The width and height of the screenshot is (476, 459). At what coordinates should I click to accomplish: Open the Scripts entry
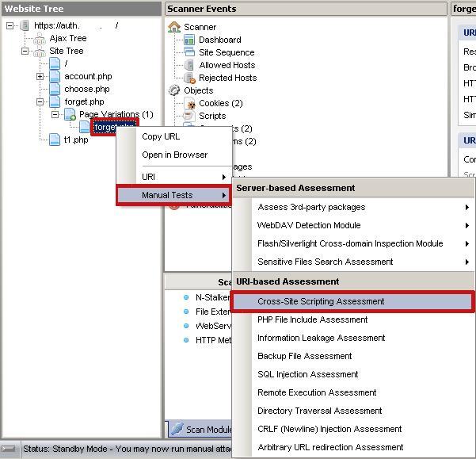tap(212, 116)
